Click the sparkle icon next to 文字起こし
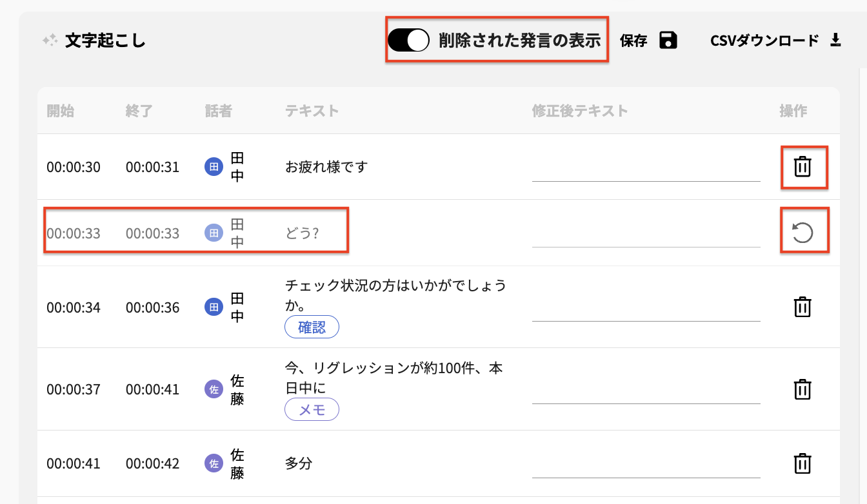This screenshot has height=504, width=867. point(50,40)
